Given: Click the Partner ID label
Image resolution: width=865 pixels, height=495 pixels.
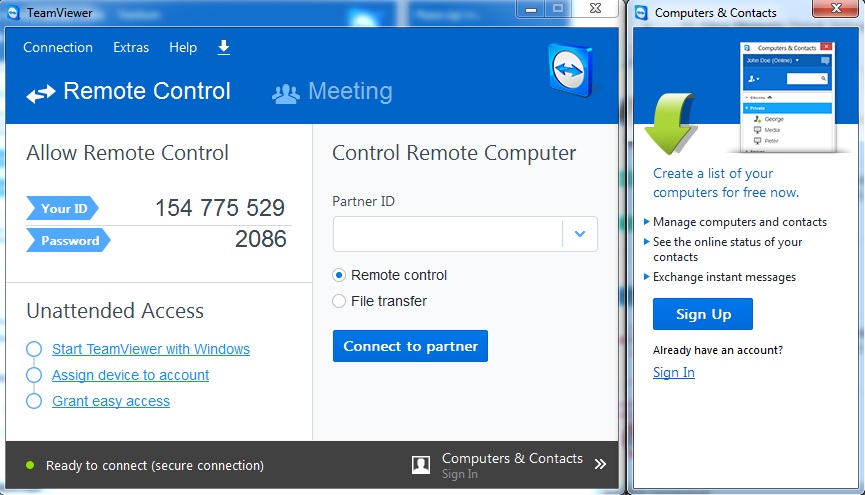Looking at the screenshot, I should coord(364,201).
